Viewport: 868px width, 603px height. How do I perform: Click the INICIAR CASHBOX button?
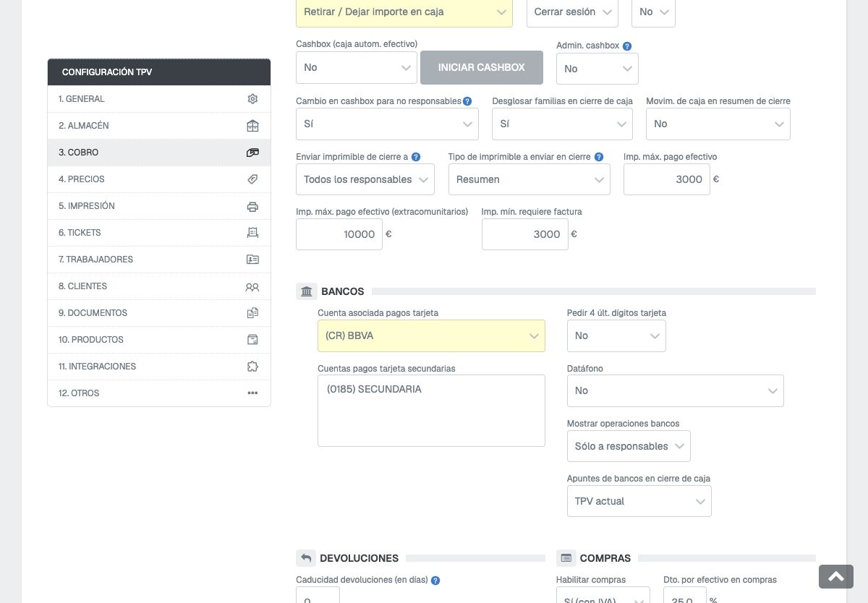coord(482,68)
